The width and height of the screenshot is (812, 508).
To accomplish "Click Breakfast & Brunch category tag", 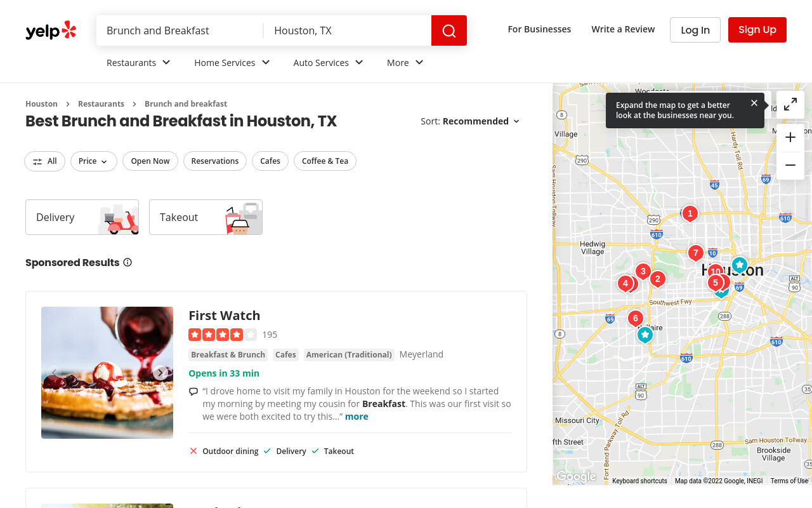I will coord(228,354).
